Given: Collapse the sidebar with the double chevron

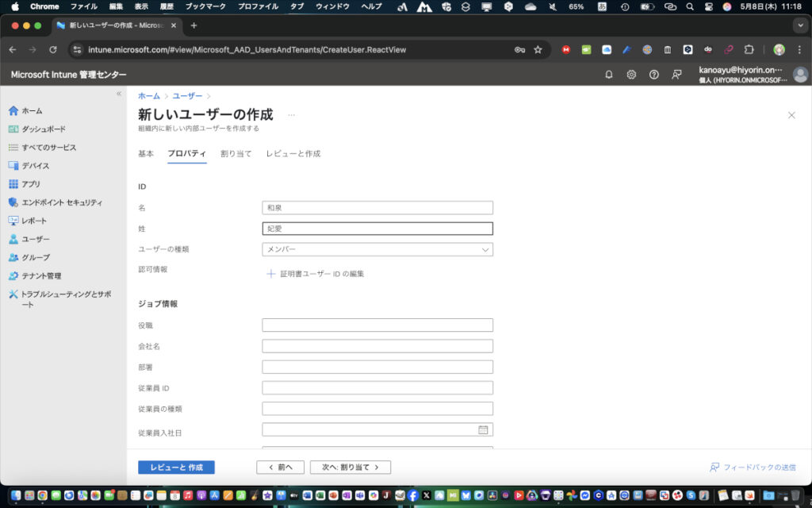Looking at the screenshot, I should click(119, 94).
